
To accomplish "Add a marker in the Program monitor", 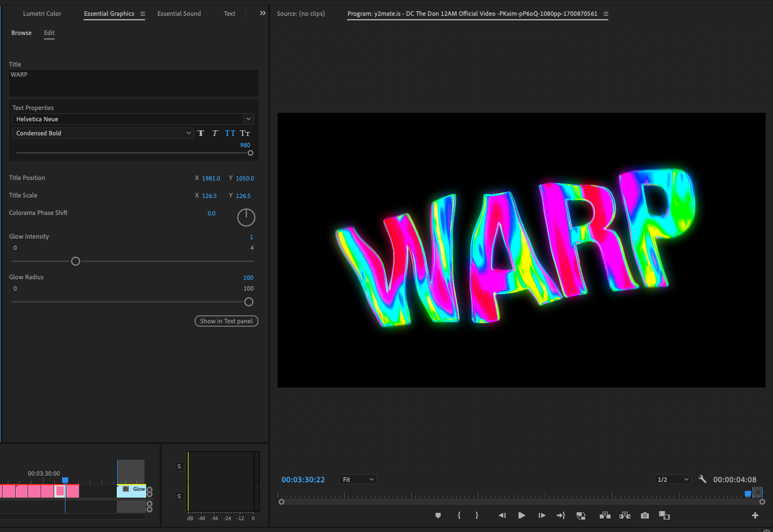I will [438, 515].
